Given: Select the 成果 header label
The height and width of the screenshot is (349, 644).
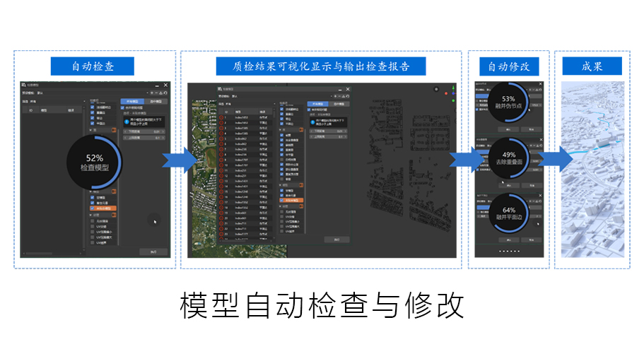Looking at the screenshot, I should 592,66.
